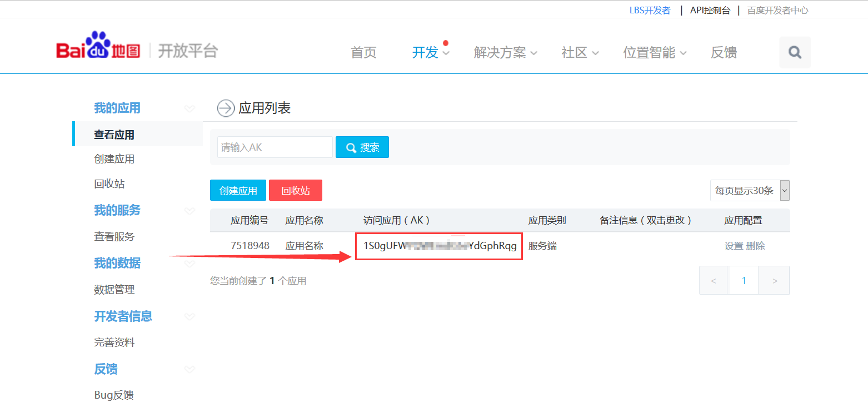
Task: Open 反馈 in the top navigation
Action: pyautogui.click(x=724, y=52)
